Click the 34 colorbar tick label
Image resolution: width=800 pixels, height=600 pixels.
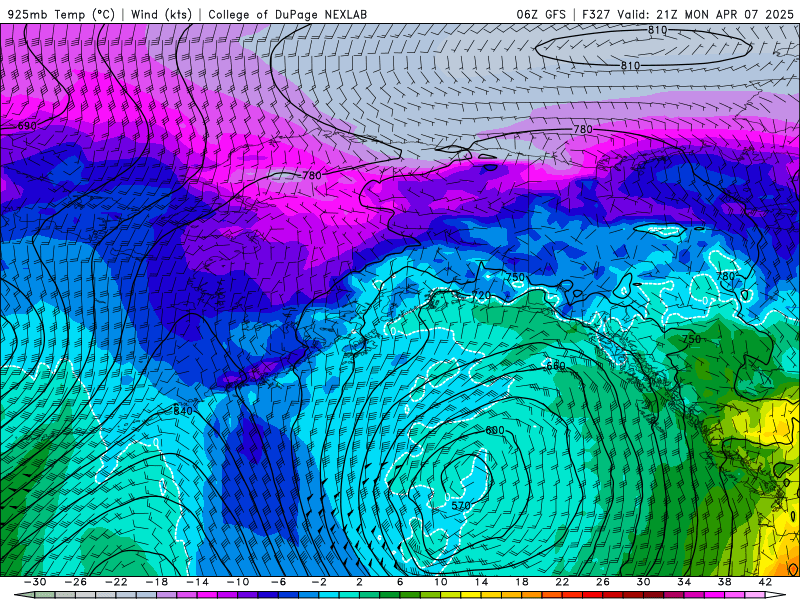point(684,582)
